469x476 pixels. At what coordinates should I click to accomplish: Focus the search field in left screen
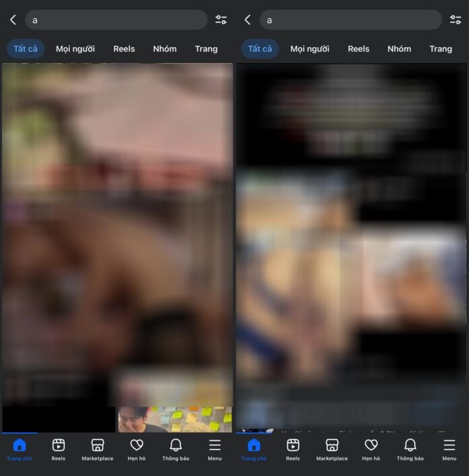tap(116, 20)
